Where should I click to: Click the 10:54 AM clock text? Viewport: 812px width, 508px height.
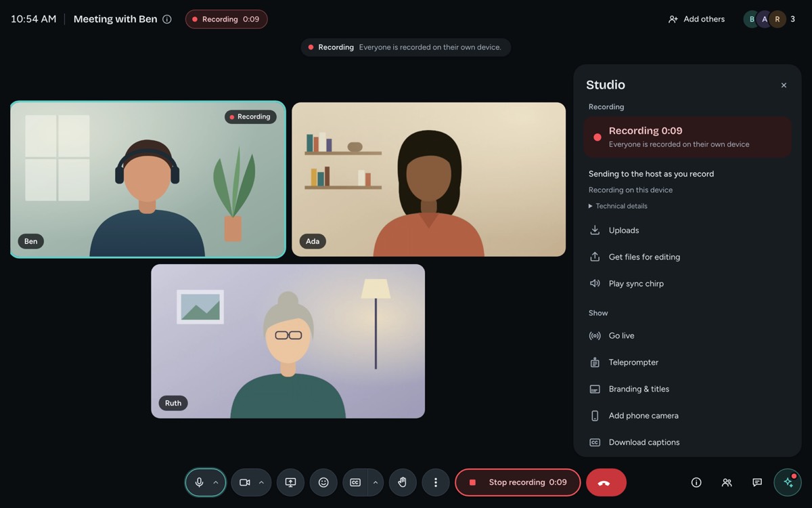[x=34, y=19]
